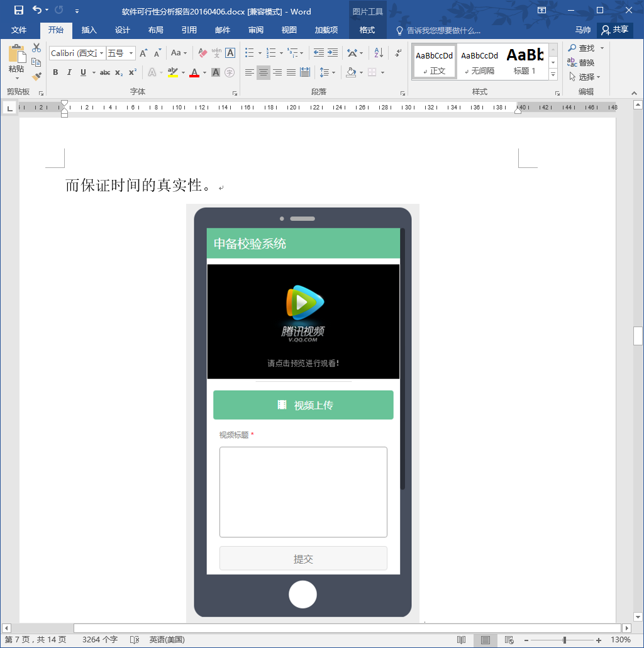Apply paragraph shading with the paint bucket
644x648 pixels.
tap(351, 73)
